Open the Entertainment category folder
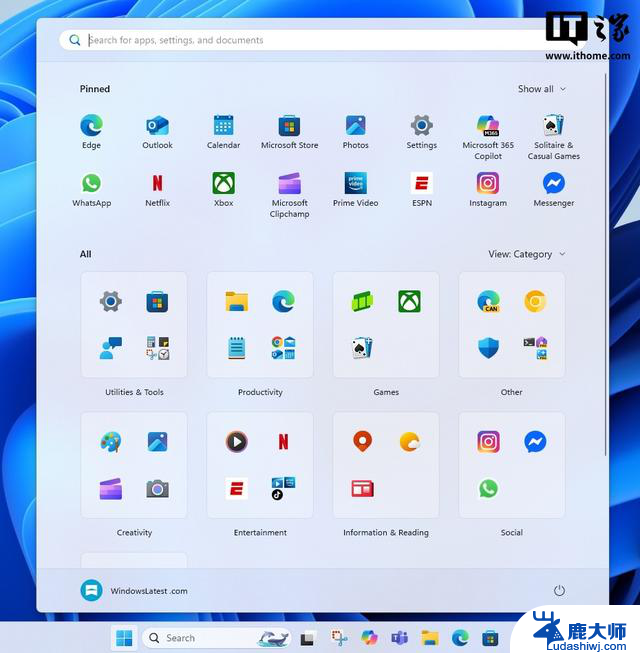Image resolution: width=640 pixels, height=653 pixels. 260,465
